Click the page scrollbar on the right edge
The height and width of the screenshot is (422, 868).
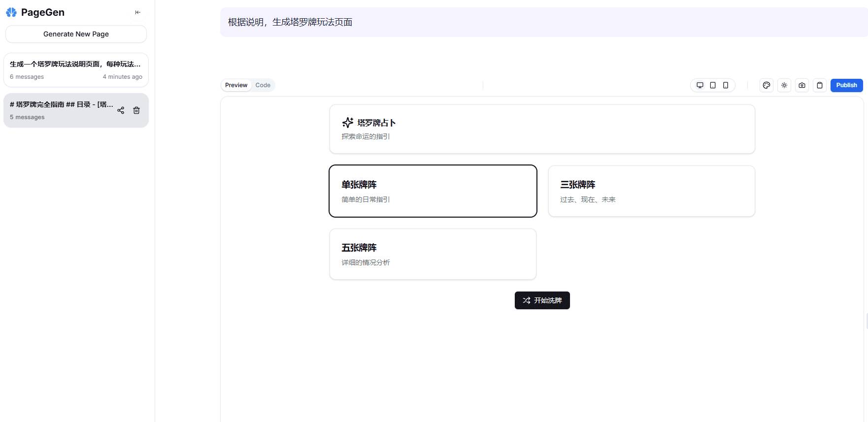tap(867, 321)
